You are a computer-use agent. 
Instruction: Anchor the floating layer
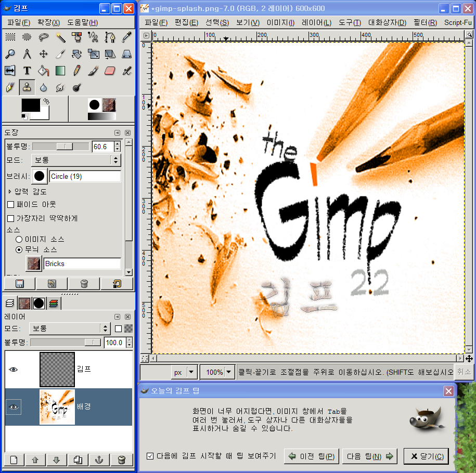[x=99, y=460]
